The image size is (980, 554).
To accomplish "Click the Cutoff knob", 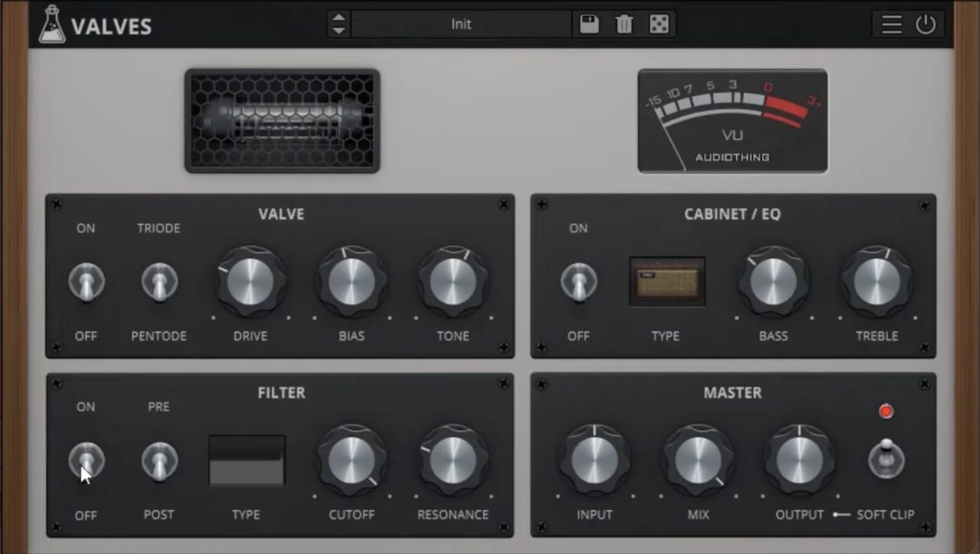I will [351, 461].
